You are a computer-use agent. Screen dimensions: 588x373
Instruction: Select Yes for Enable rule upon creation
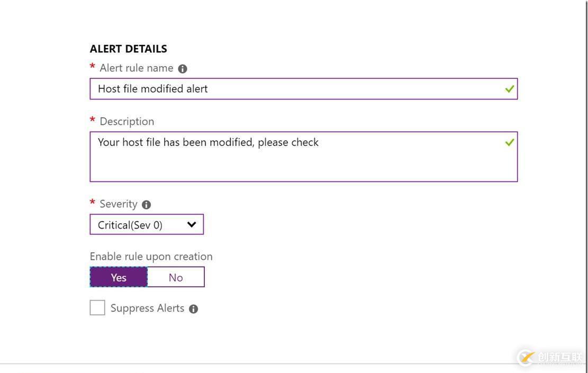pyautogui.click(x=119, y=277)
